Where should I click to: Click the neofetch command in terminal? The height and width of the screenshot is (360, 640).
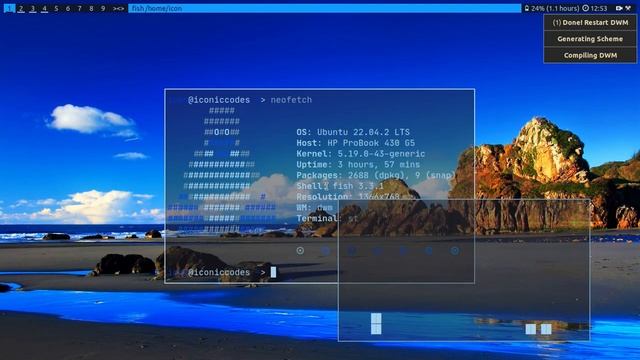click(x=291, y=100)
